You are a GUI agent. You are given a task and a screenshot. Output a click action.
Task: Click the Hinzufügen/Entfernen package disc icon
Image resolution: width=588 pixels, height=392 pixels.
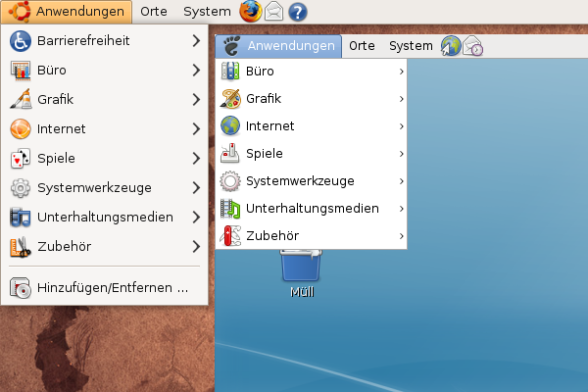(21, 288)
